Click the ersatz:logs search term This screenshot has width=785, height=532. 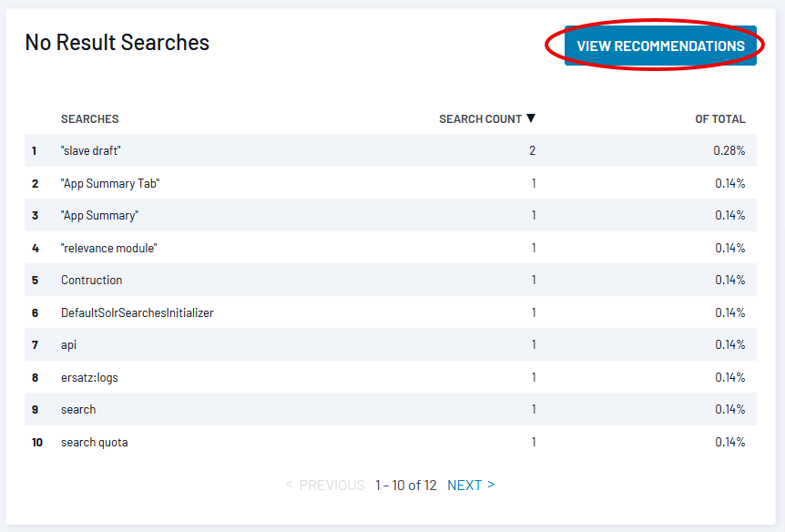point(89,377)
